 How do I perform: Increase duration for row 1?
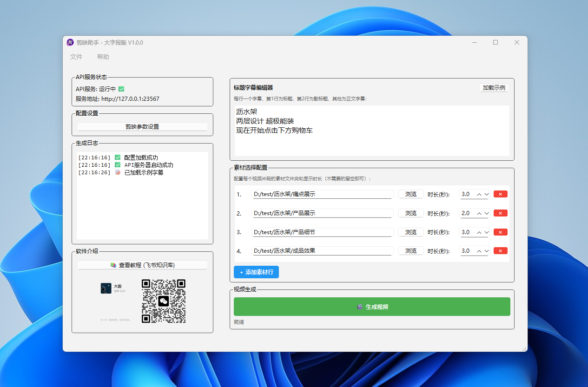[x=479, y=194]
